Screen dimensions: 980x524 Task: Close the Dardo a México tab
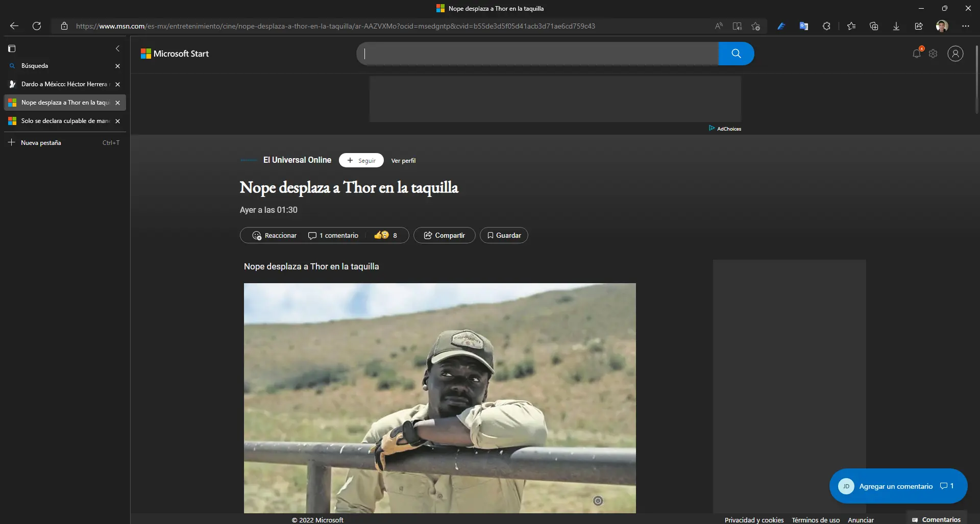(x=118, y=84)
